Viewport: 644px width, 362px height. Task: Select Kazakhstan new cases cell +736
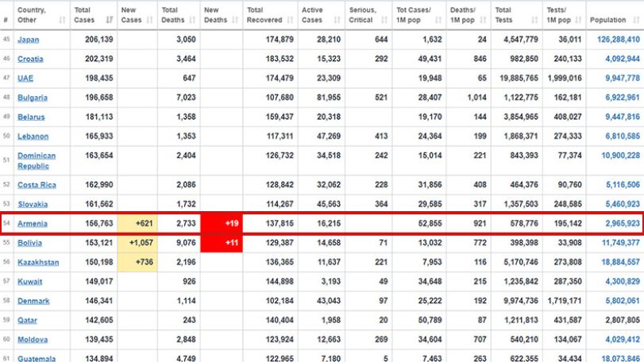137,262
